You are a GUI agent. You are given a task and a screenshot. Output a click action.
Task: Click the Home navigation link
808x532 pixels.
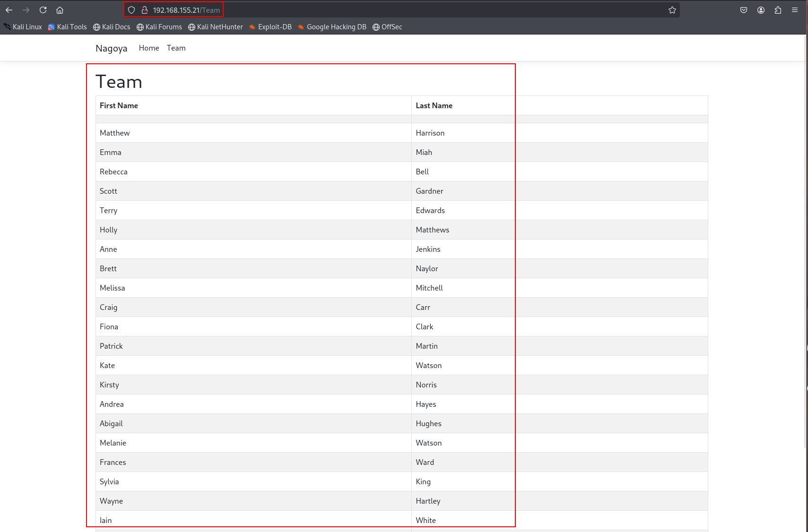pos(149,48)
